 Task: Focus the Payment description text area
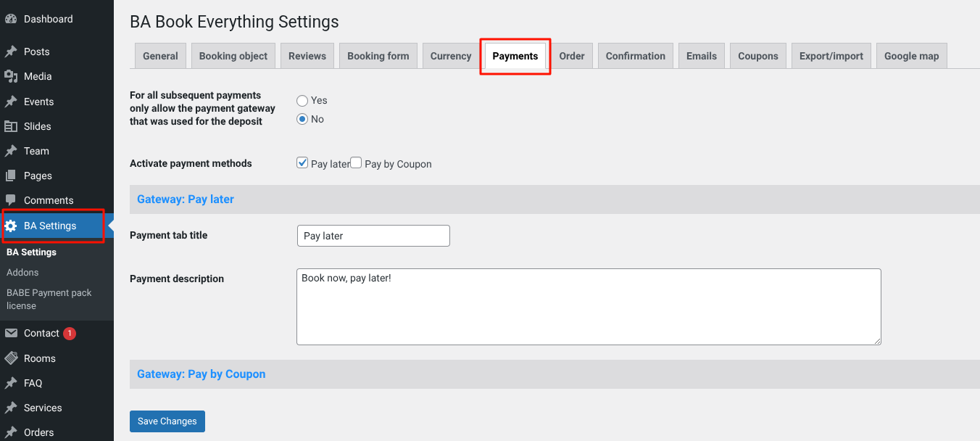point(589,307)
